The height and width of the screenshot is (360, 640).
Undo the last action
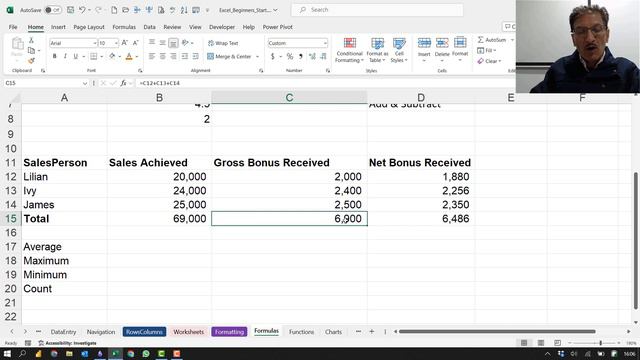coord(82,10)
